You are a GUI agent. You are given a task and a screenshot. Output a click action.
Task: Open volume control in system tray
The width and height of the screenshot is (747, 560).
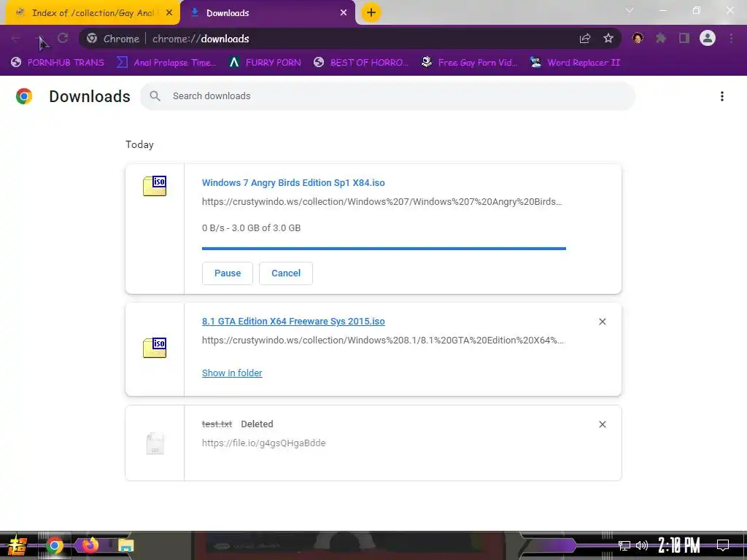642,545
